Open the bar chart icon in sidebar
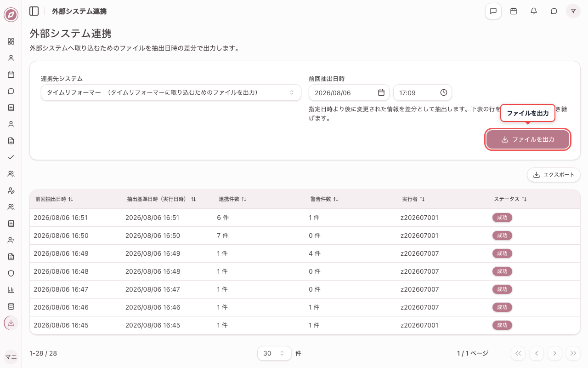The width and height of the screenshot is (588, 368). (11, 290)
